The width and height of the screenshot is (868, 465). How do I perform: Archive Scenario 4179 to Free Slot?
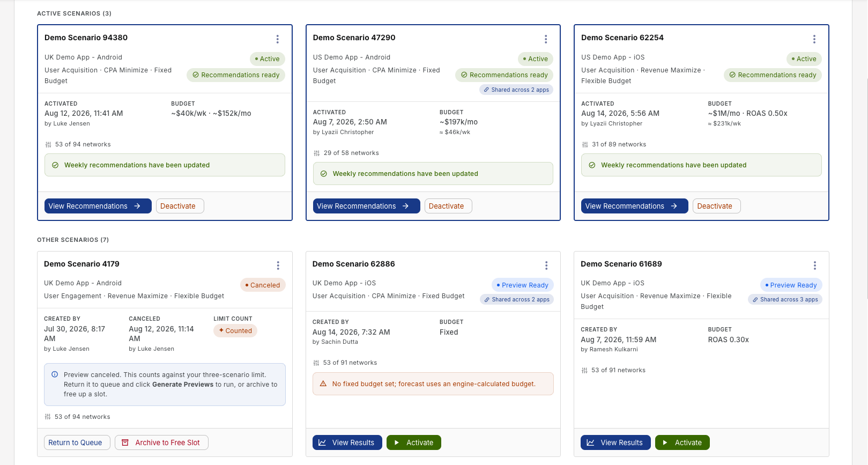[161, 442]
